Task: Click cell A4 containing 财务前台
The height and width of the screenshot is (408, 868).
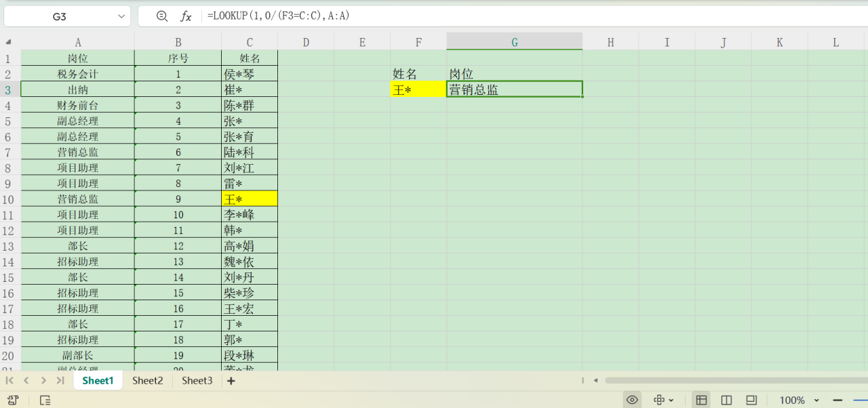Action: click(78, 105)
